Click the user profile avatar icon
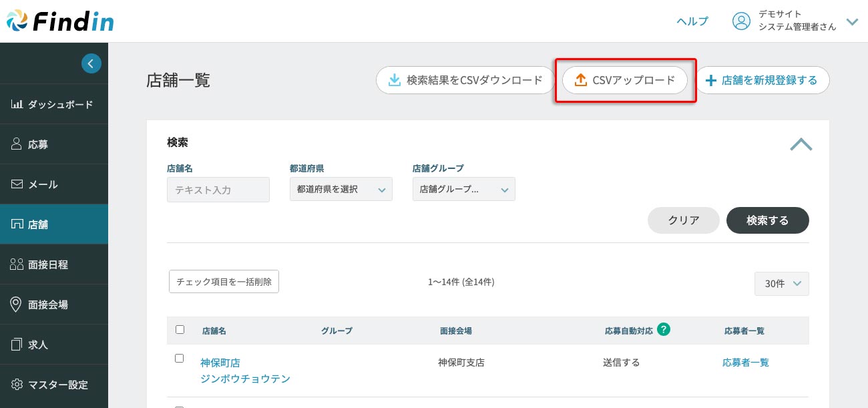The width and height of the screenshot is (868, 408). pos(741,21)
